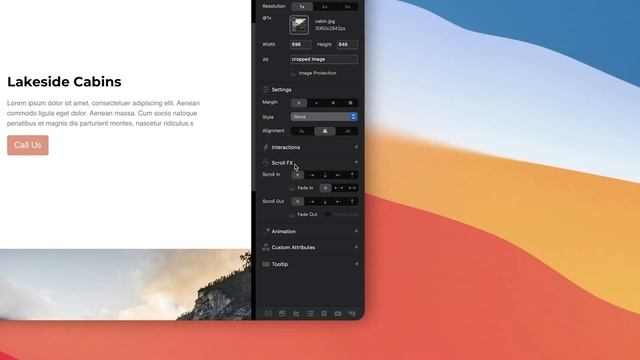Select Fade In none (X) option
640x360 pixels.
[x=325, y=188]
